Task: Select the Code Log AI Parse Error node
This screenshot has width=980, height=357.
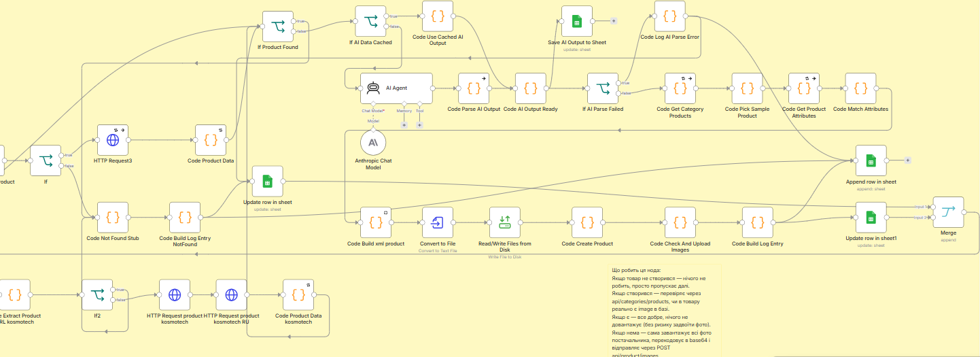Action: pyautogui.click(x=670, y=16)
